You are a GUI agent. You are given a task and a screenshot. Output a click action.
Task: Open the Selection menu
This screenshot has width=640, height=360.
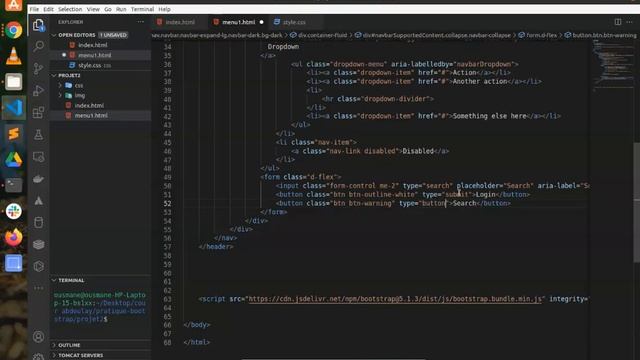pyautogui.click(x=70, y=9)
